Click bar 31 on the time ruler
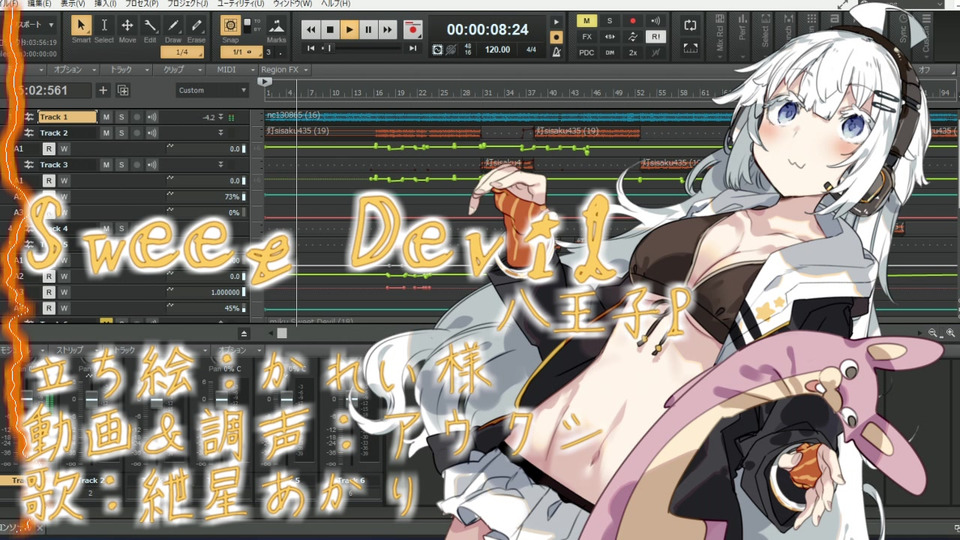This screenshot has width=960, height=540. pos(487,93)
